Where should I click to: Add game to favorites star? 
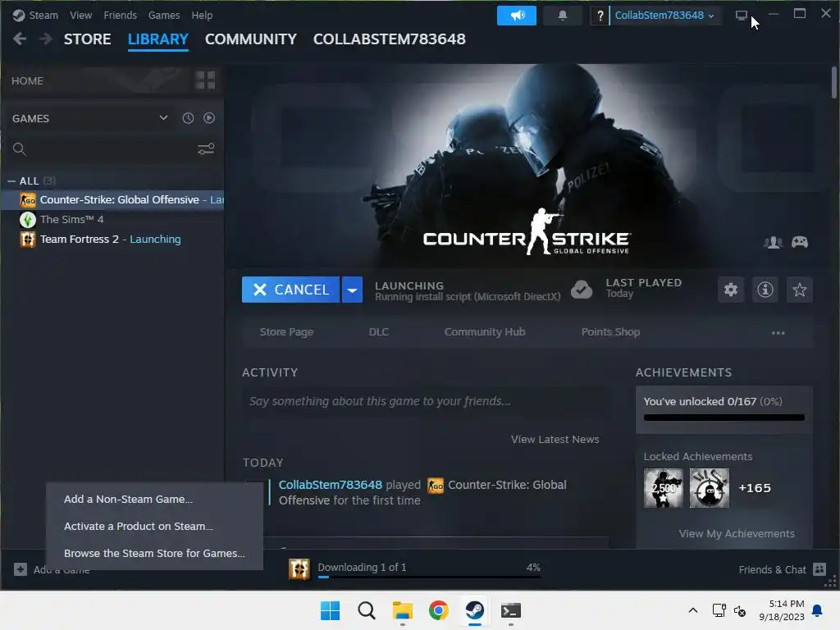(799, 290)
